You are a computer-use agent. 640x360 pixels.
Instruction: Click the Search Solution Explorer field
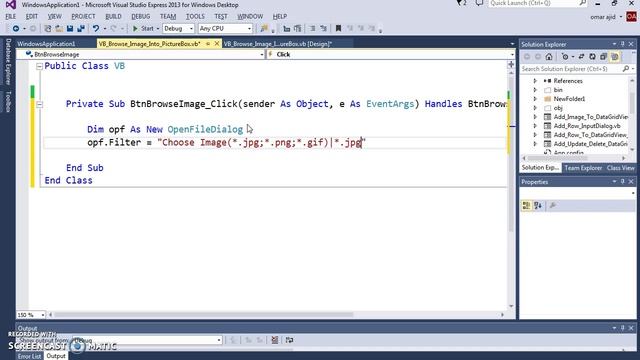pyautogui.click(x=572, y=69)
